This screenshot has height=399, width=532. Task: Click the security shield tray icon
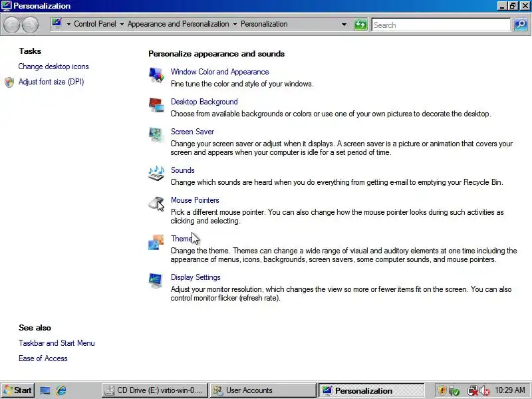click(x=442, y=390)
